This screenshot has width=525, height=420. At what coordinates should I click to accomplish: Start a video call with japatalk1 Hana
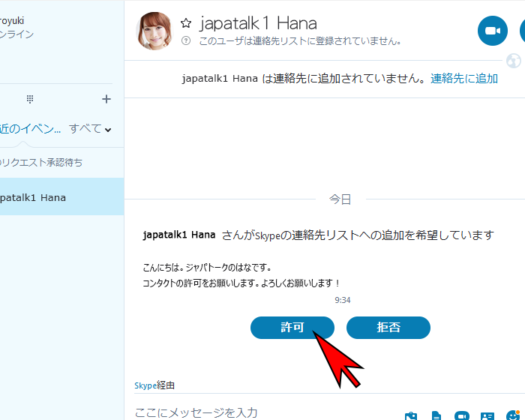point(492,31)
